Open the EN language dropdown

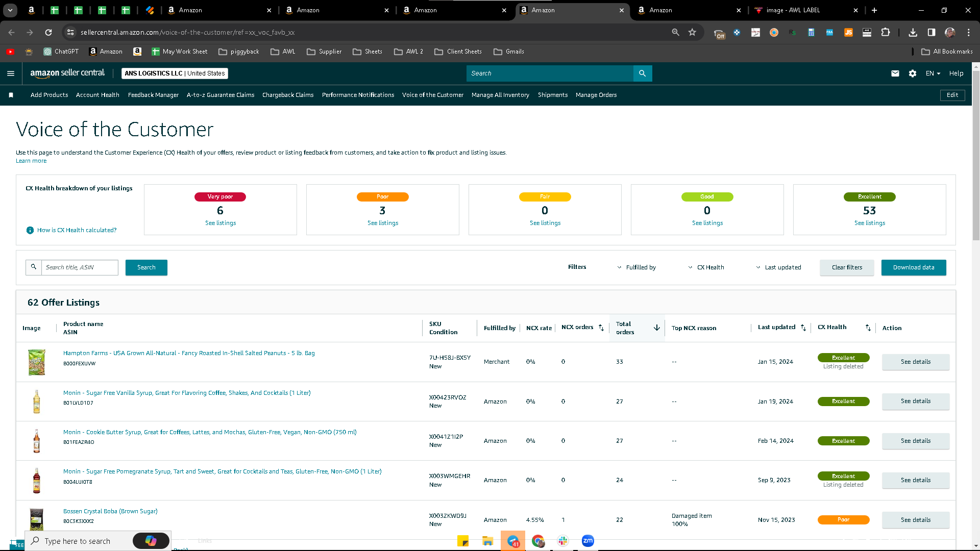pyautogui.click(x=933, y=73)
